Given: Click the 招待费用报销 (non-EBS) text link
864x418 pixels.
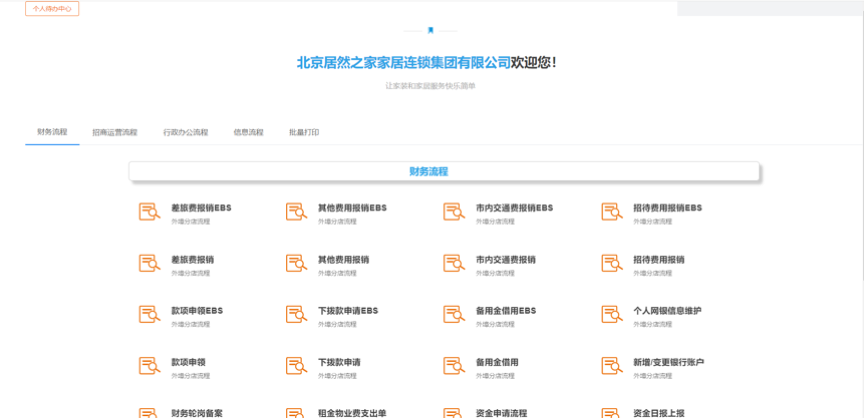Looking at the screenshot, I should (x=658, y=259).
